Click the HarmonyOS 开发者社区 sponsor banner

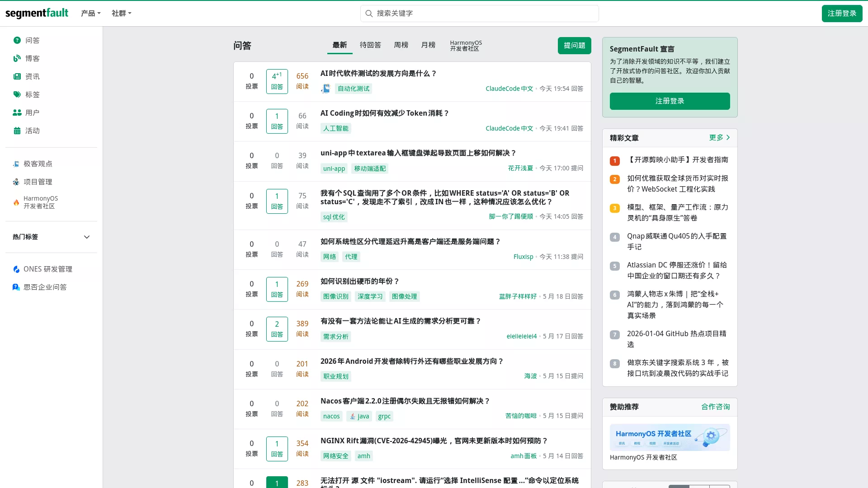(670, 437)
